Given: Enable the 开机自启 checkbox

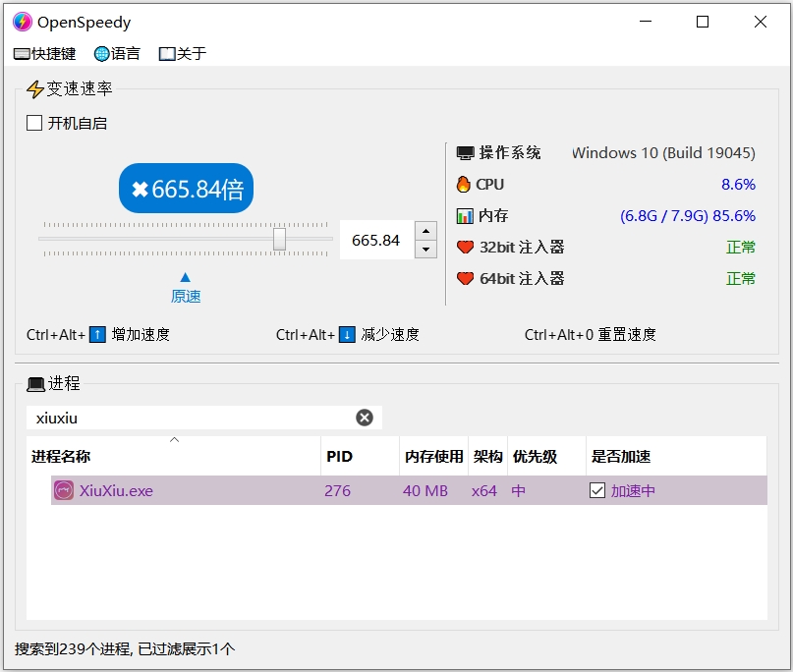Looking at the screenshot, I should (x=34, y=123).
